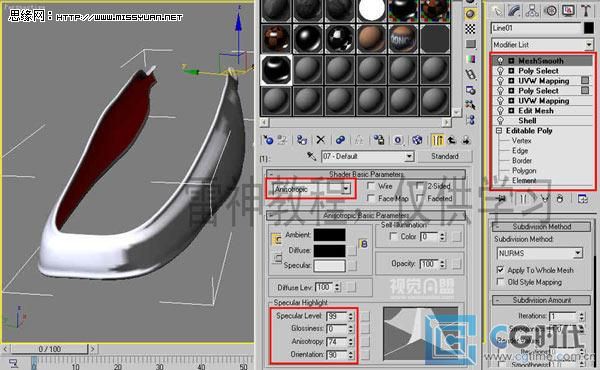The width and height of the screenshot is (600, 370).
Task: Switch to the Utilities hammer tab
Action: tap(586, 11)
